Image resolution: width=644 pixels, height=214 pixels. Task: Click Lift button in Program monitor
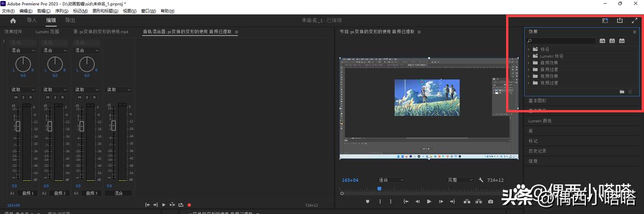click(467, 202)
